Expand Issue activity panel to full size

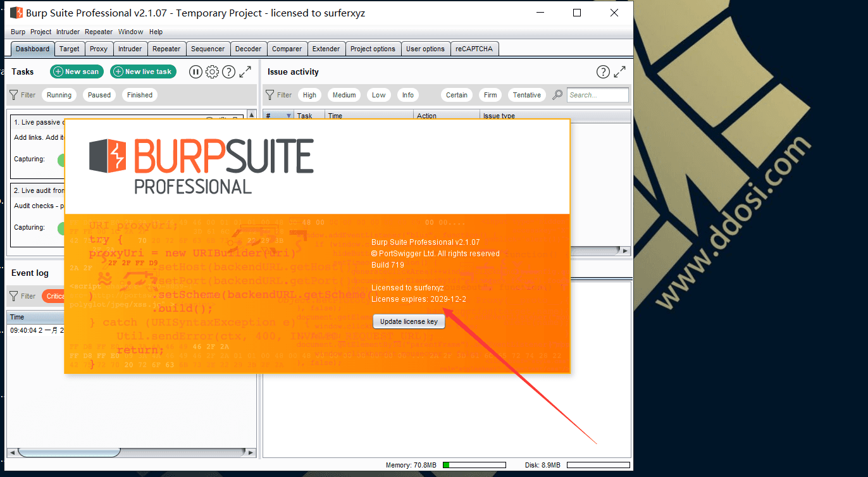(x=620, y=72)
